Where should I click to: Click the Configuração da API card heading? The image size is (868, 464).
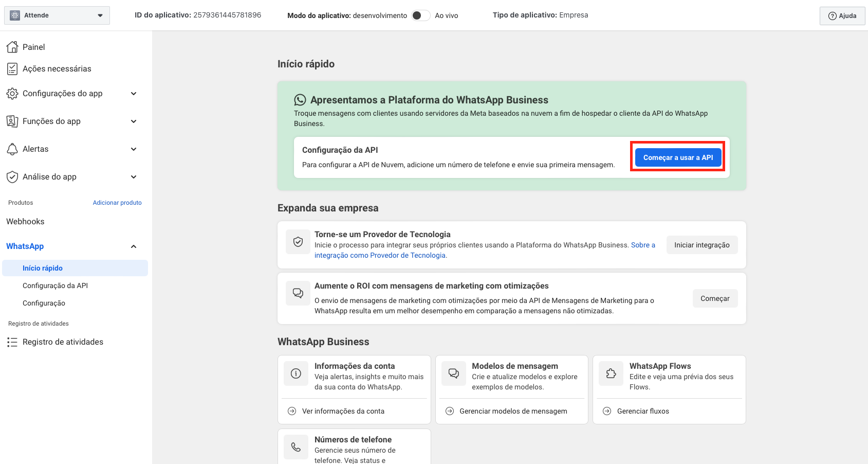(340, 150)
